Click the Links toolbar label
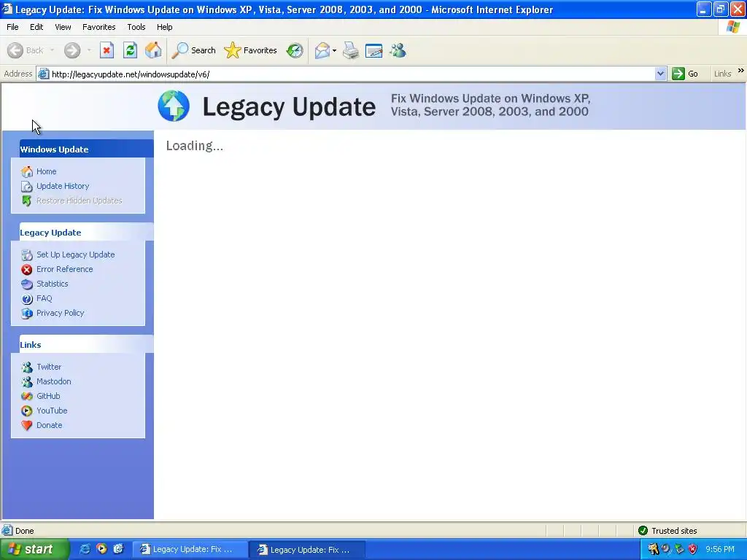Image resolution: width=747 pixels, height=560 pixels. point(722,74)
